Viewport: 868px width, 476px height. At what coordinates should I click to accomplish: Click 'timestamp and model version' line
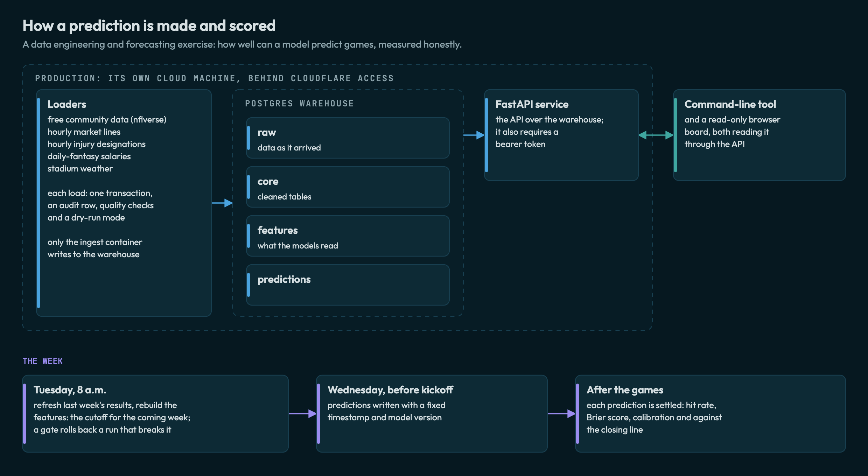click(x=385, y=418)
